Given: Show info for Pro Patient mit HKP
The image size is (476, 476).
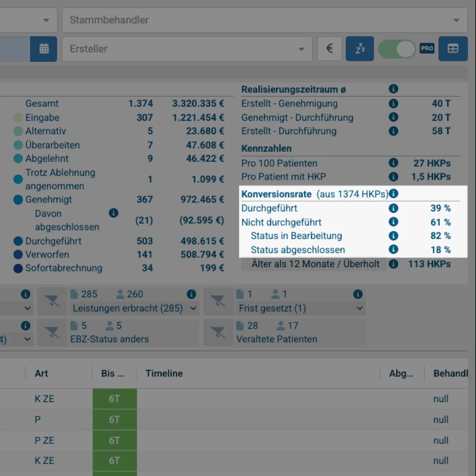Looking at the screenshot, I should (x=393, y=176).
